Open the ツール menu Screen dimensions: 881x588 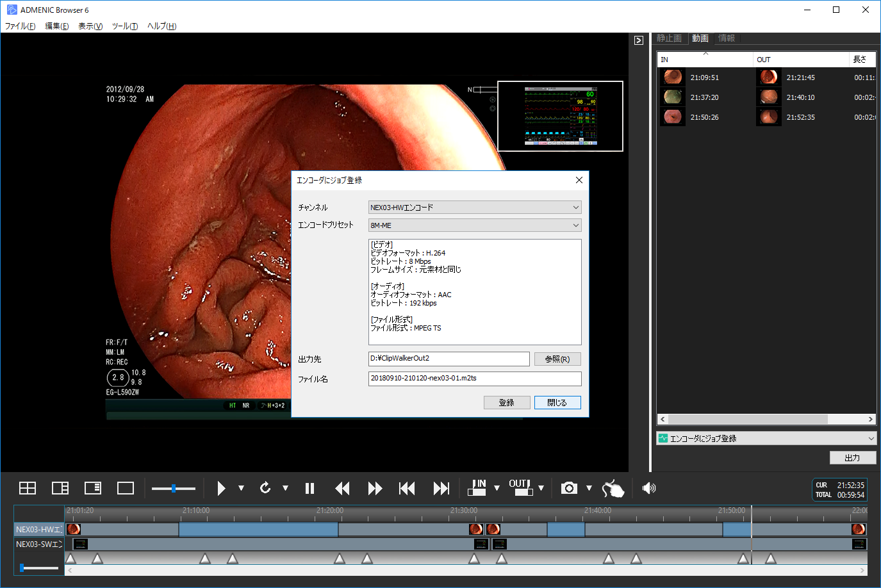pyautogui.click(x=125, y=26)
